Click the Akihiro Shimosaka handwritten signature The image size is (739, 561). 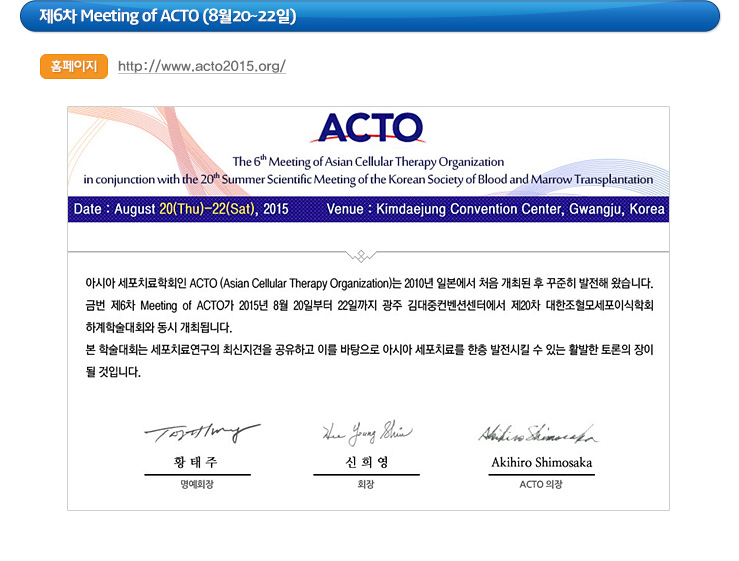[538, 434]
